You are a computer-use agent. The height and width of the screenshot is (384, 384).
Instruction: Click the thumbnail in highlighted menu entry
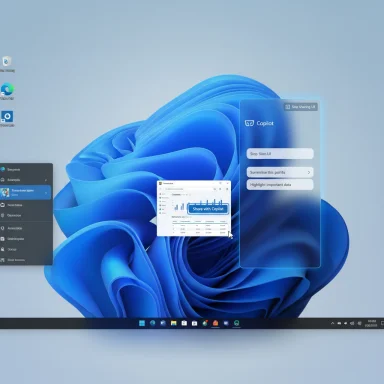pos(5,192)
